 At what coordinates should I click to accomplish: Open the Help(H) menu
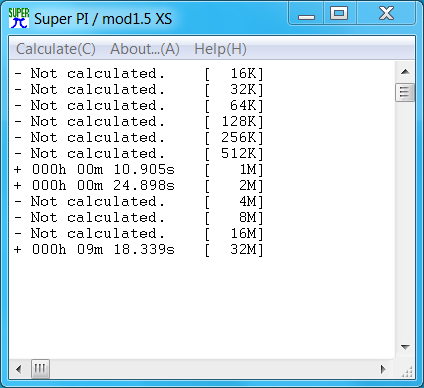coord(220,49)
